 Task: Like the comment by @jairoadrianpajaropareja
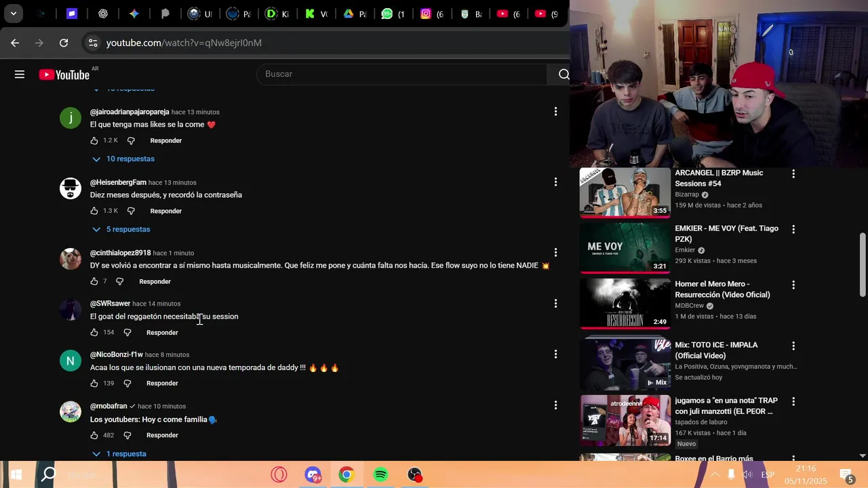(94, 140)
